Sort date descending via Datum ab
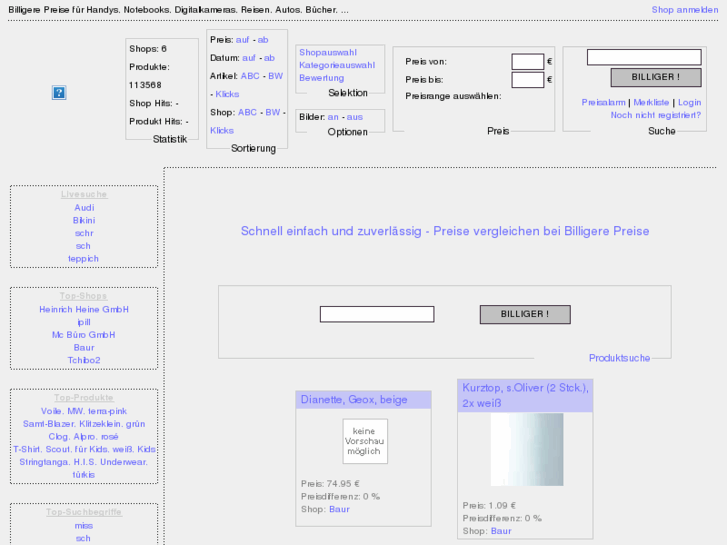 [269, 58]
